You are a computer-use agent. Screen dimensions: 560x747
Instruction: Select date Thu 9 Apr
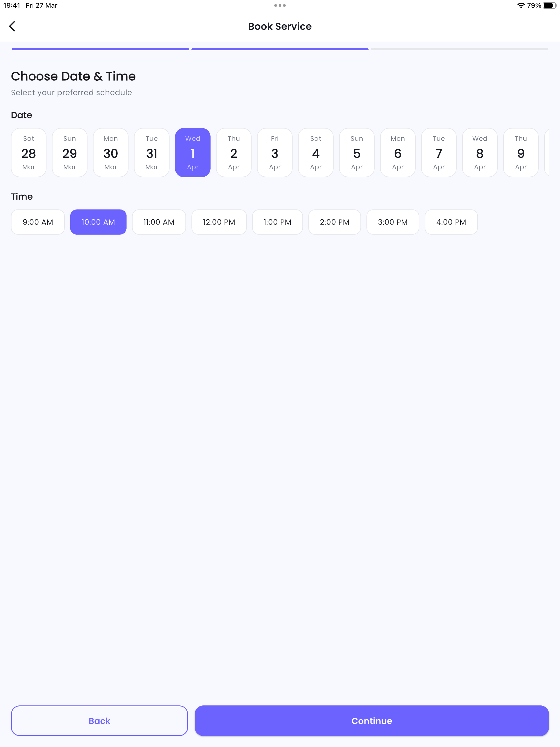click(521, 152)
